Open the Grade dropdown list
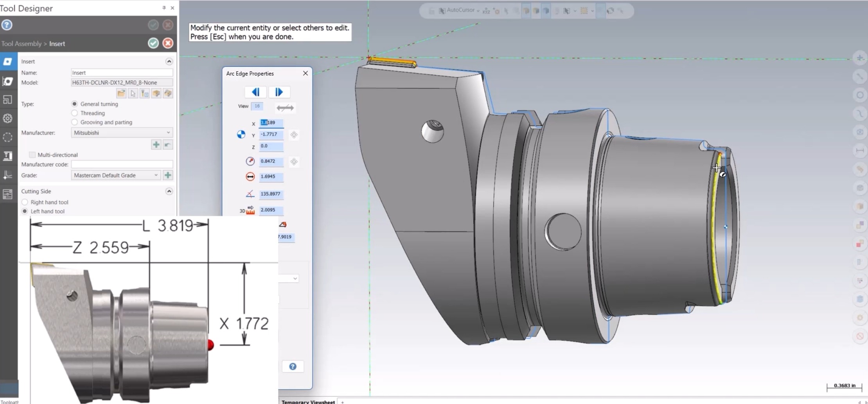Viewport: 868px width, 404px height. click(116, 175)
